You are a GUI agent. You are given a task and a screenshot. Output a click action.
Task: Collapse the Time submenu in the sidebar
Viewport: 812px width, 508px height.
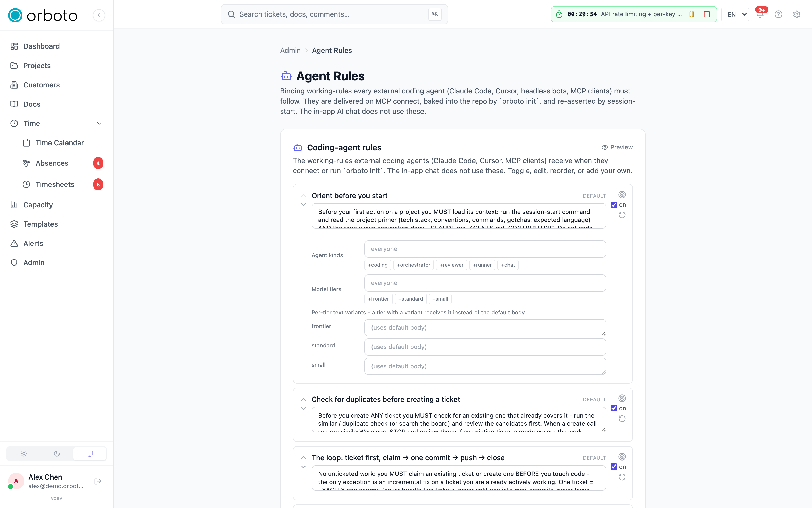tap(99, 124)
